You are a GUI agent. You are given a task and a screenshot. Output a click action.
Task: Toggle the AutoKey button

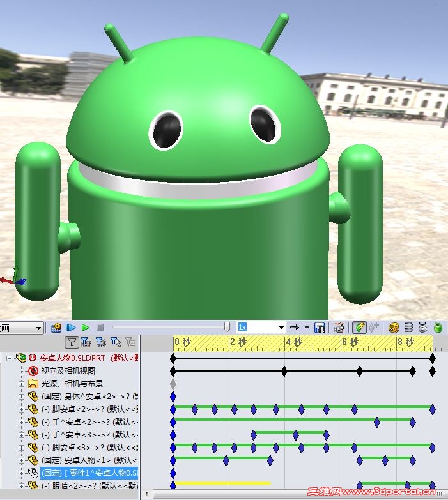pos(359,328)
